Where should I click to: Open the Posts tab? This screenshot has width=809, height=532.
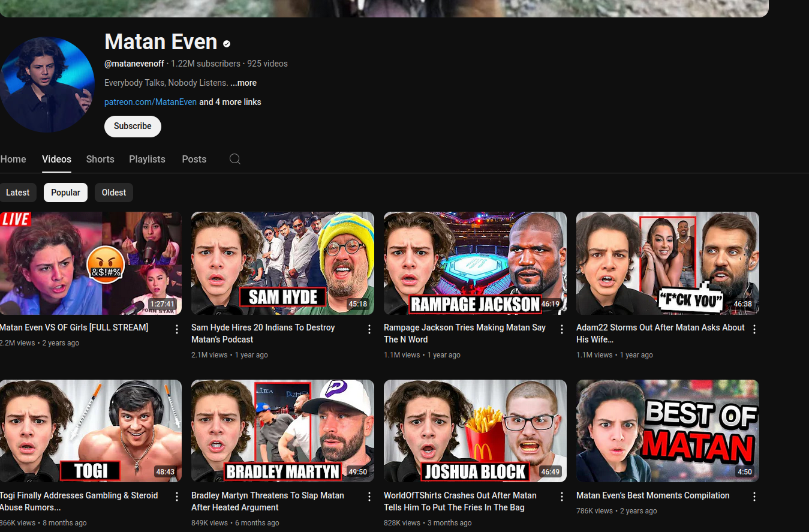(x=194, y=159)
